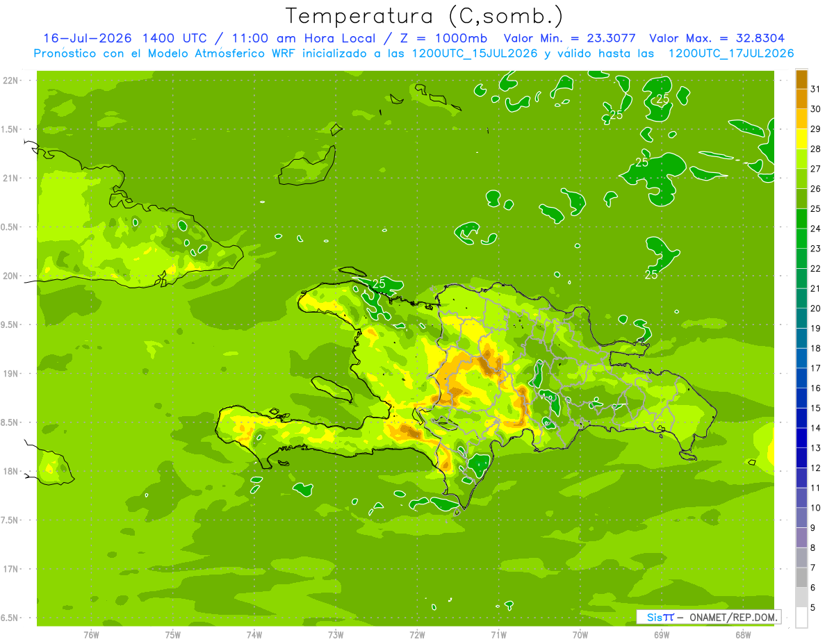834x644 pixels.
Task: Pick the blue legend swatch between 15 and 16
Action: tap(801, 398)
